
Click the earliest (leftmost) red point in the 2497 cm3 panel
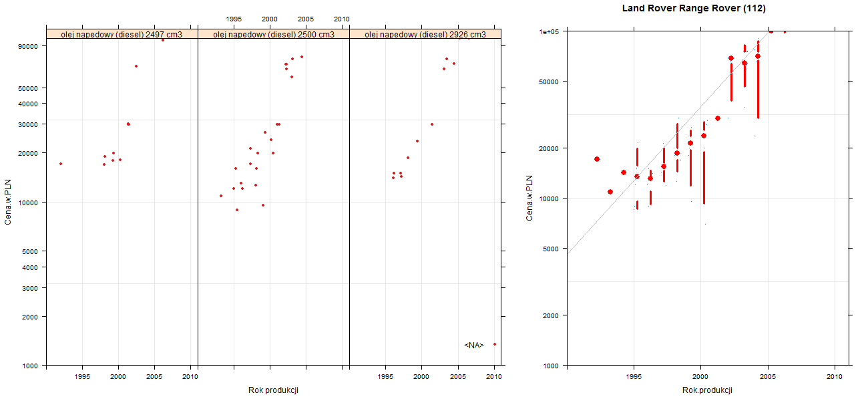(61, 164)
